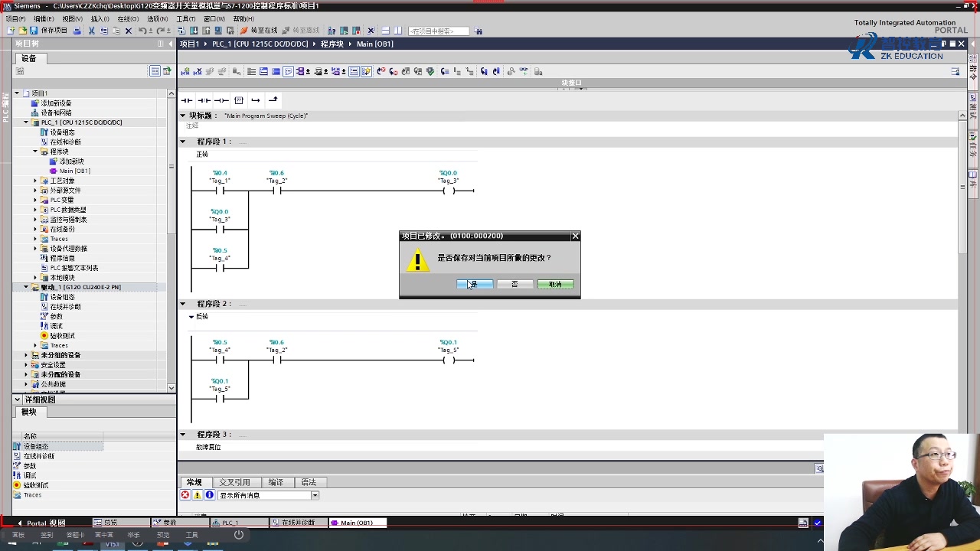Select Main [OB1] block in tree
This screenshot has height=551, width=980.
point(74,171)
